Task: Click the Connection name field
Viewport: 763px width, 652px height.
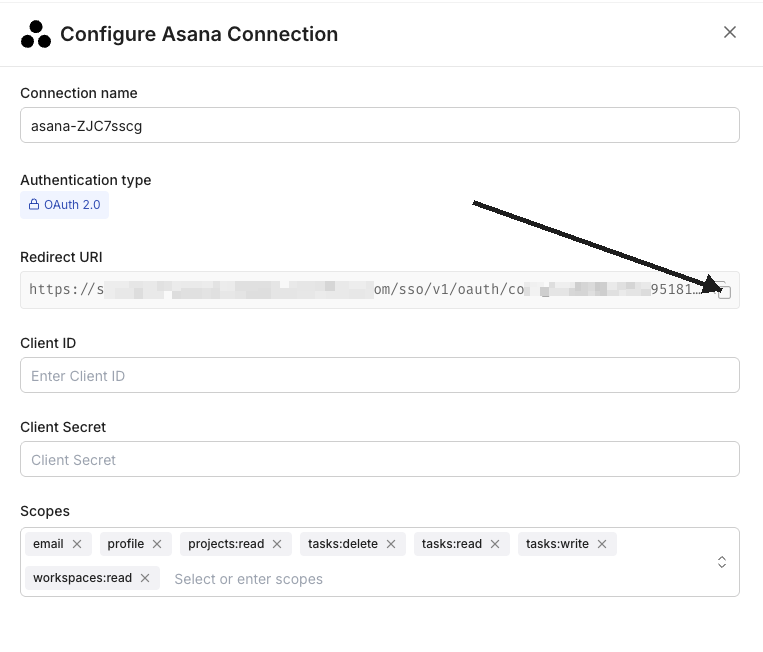Action: pos(379,125)
